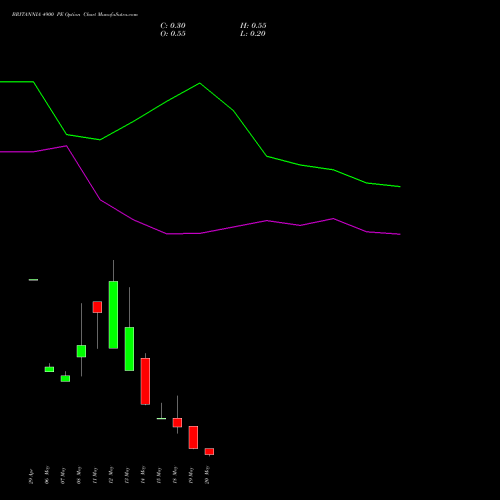
Task: Click the close value C: 0.30
Action: 173,26
